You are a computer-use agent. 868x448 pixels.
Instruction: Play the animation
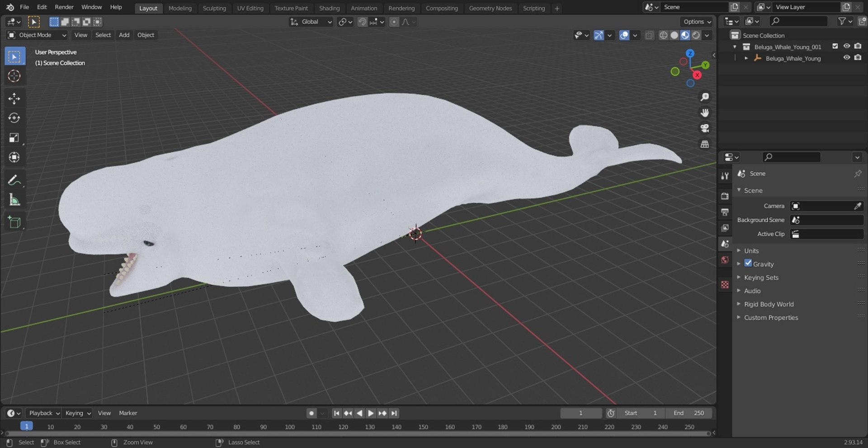pos(371,413)
